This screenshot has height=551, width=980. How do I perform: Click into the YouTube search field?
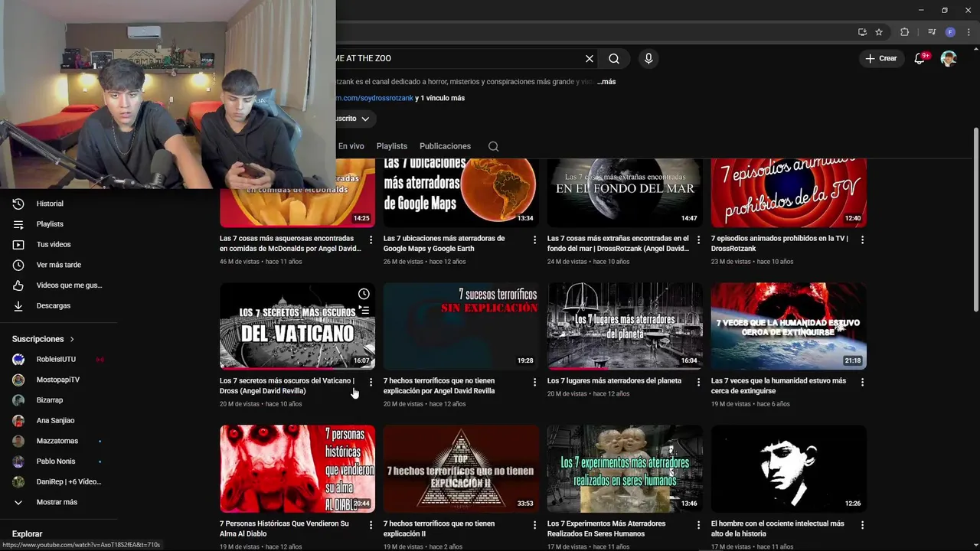click(458, 58)
